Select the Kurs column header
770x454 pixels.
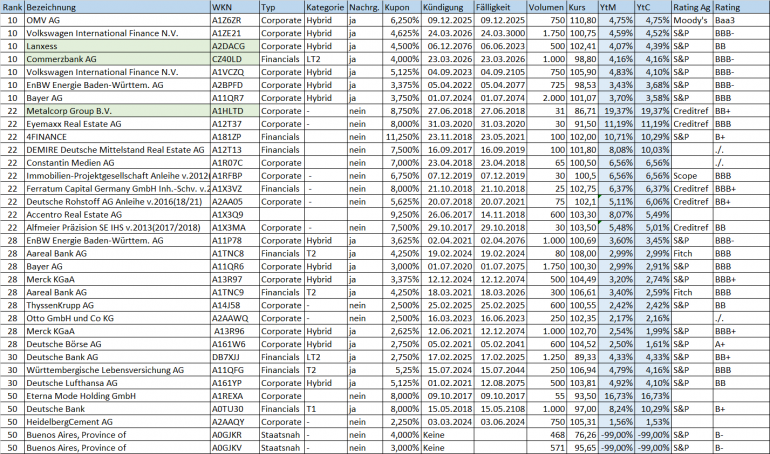click(x=582, y=7)
